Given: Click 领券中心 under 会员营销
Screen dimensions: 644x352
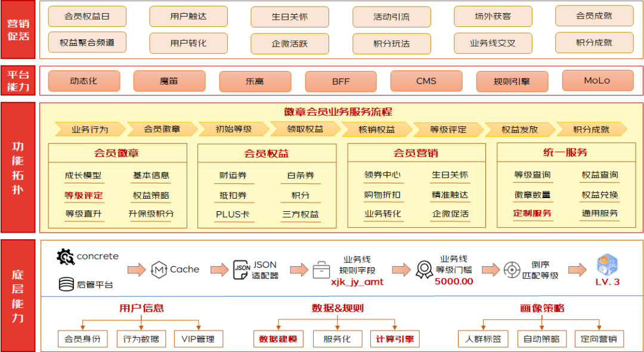Looking at the screenshot, I should (382, 175).
